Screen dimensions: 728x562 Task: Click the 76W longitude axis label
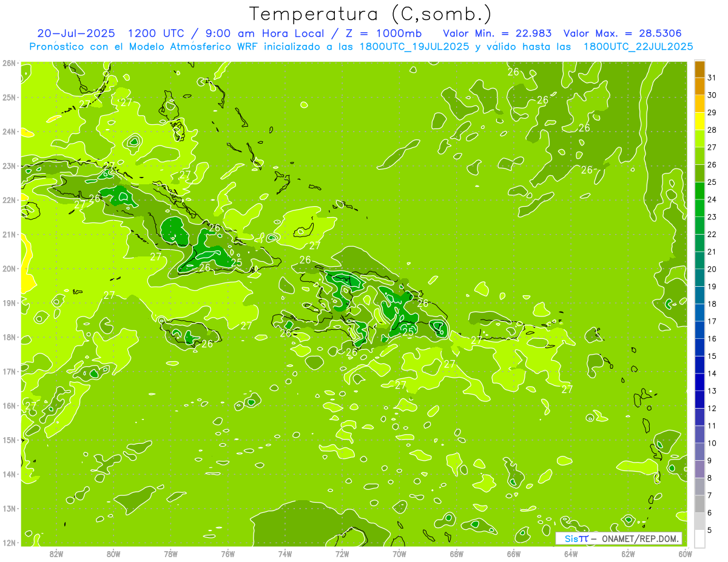228,554
